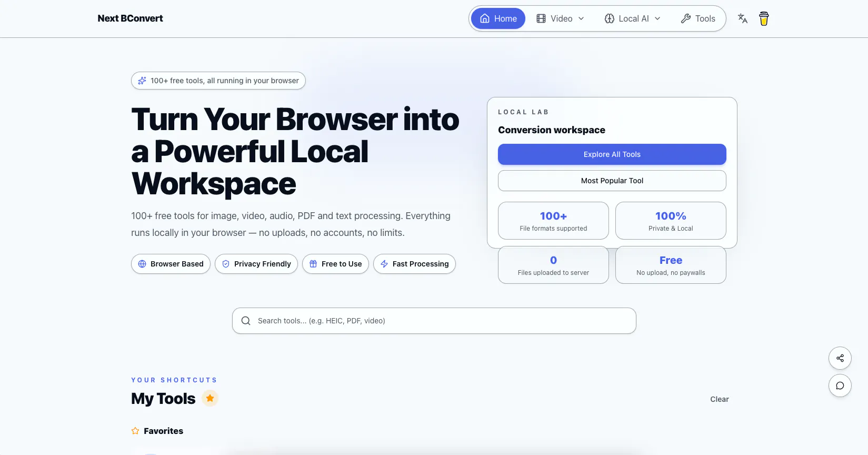The height and width of the screenshot is (455, 868).
Task: Click the My Tools heading
Action: 163,399
